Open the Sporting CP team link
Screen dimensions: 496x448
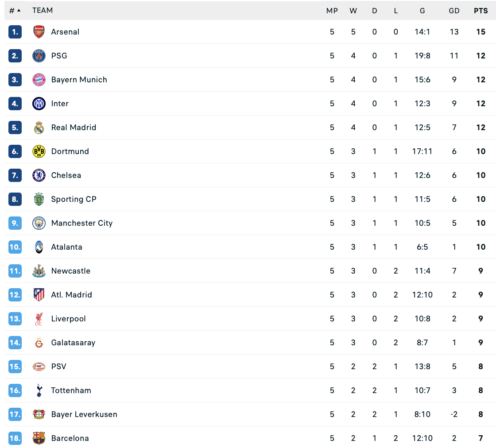tap(74, 199)
